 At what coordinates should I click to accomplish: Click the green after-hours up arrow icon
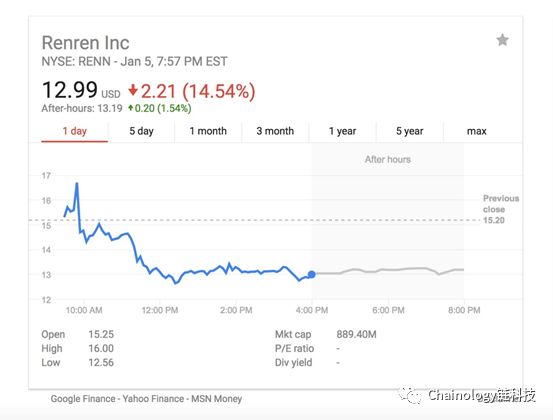point(130,108)
